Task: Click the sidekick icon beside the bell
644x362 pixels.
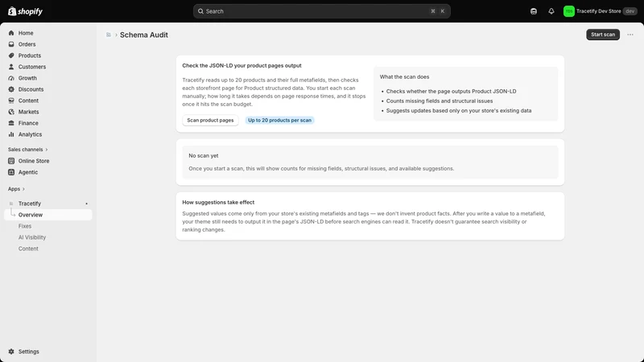Action: pyautogui.click(x=534, y=11)
